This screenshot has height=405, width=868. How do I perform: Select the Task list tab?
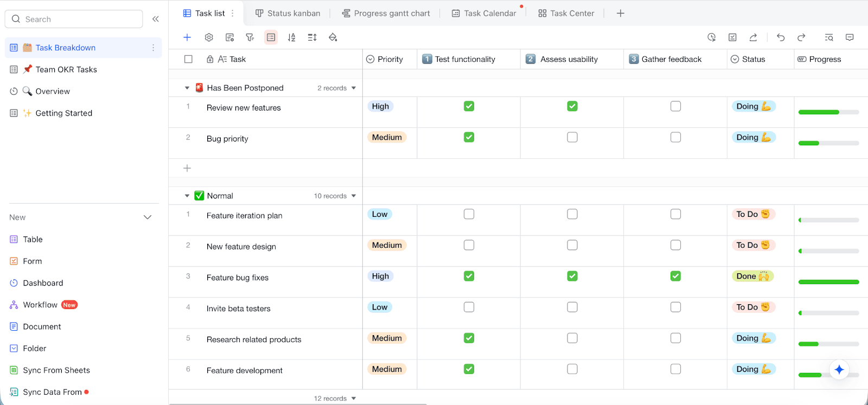(x=204, y=13)
